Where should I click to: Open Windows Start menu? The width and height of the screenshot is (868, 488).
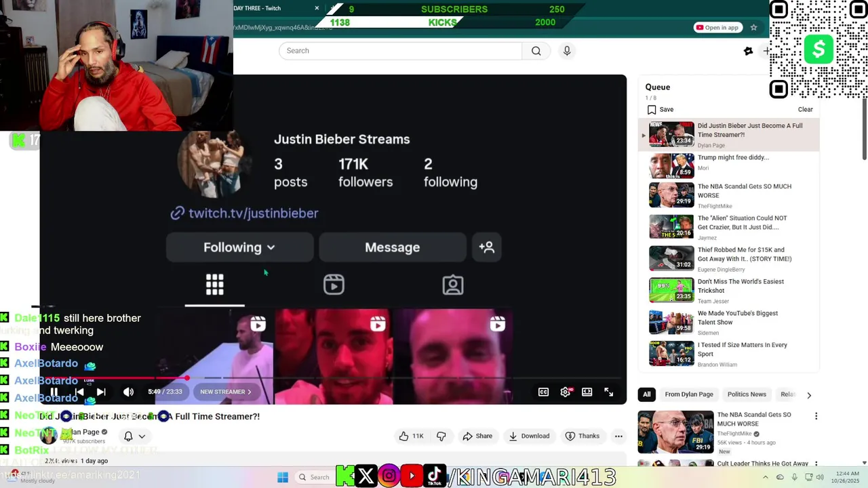click(x=283, y=477)
